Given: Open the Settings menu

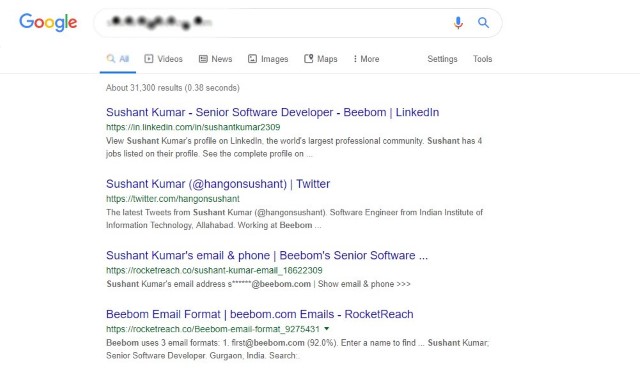Looking at the screenshot, I should click(x=442, y=59).
